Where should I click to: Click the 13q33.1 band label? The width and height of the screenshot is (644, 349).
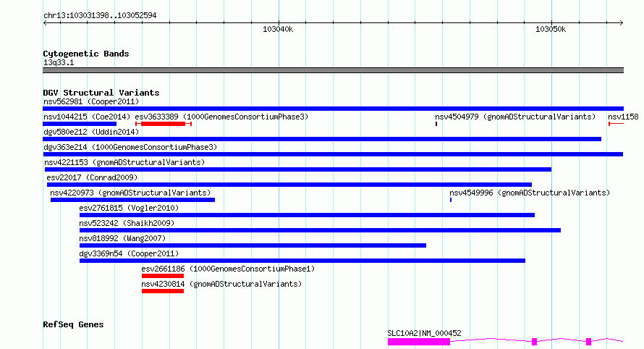point(59,62)
